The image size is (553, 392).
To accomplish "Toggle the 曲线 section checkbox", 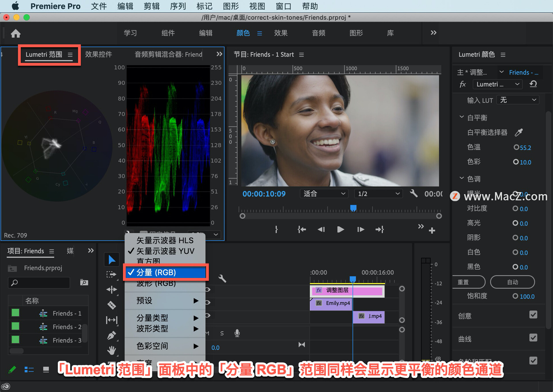I will coord(533,338).
